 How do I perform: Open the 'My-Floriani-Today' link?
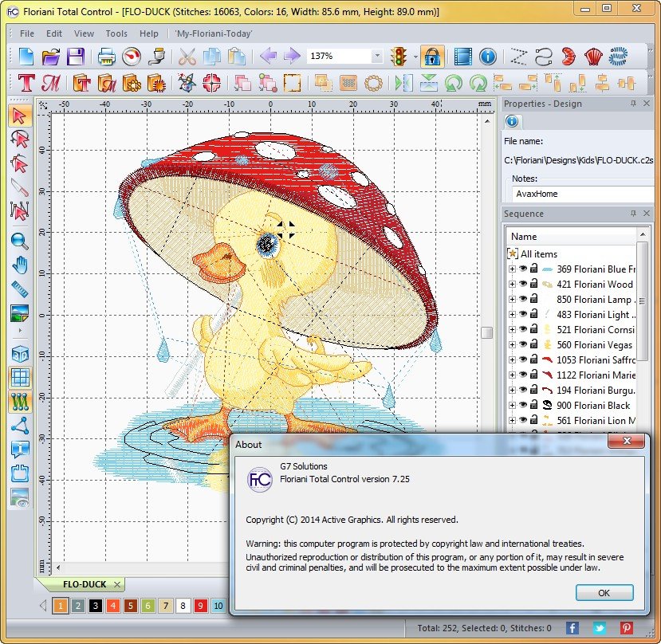tap(214, 33)
